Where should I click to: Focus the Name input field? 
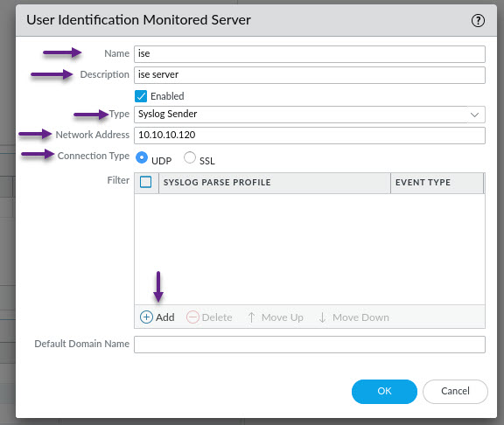click(x=310, y=54)
